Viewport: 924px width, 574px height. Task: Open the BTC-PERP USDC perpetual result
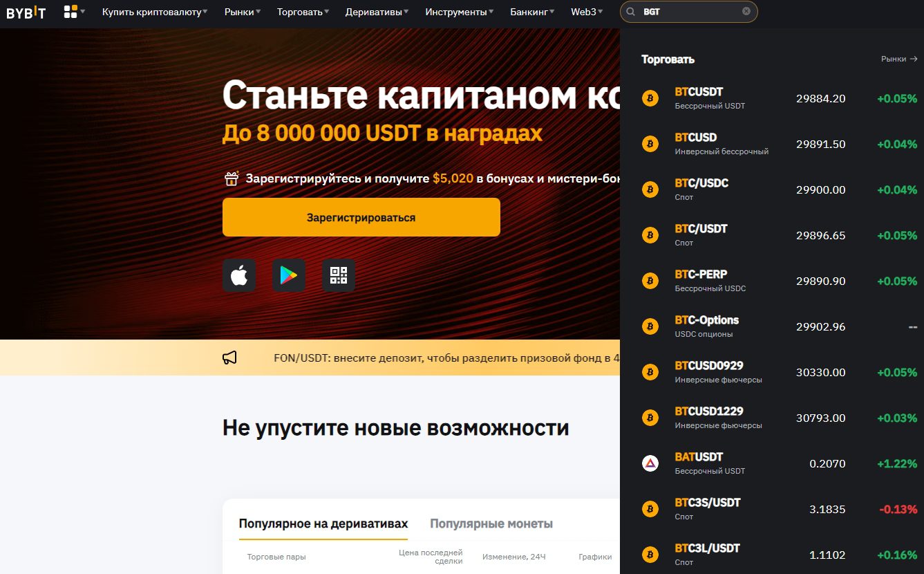click(x=772, y=281)
